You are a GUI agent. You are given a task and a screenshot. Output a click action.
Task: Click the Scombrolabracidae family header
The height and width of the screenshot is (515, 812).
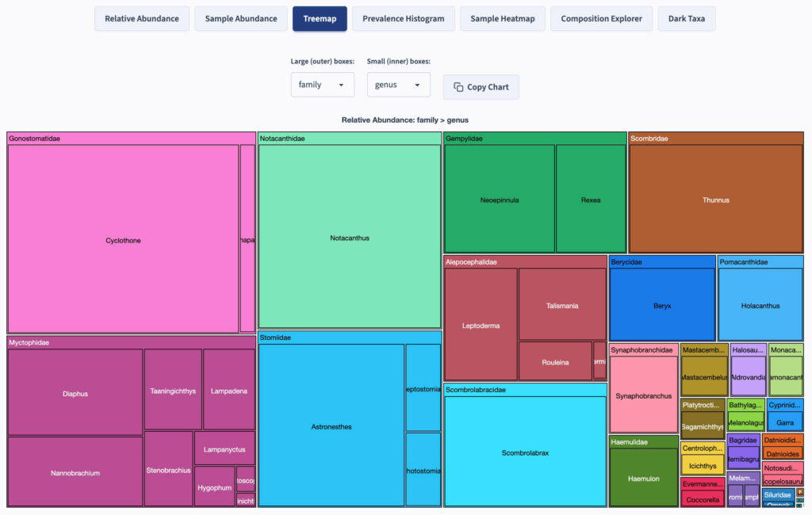coord(525,389)
